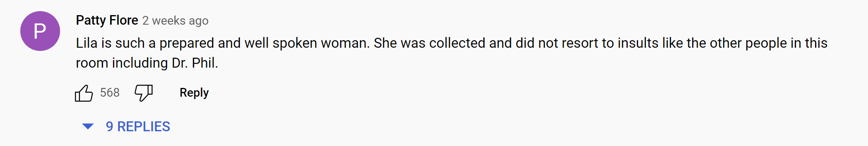
Task: Toggle the thumbs up like state
Action: click(84, 93)
